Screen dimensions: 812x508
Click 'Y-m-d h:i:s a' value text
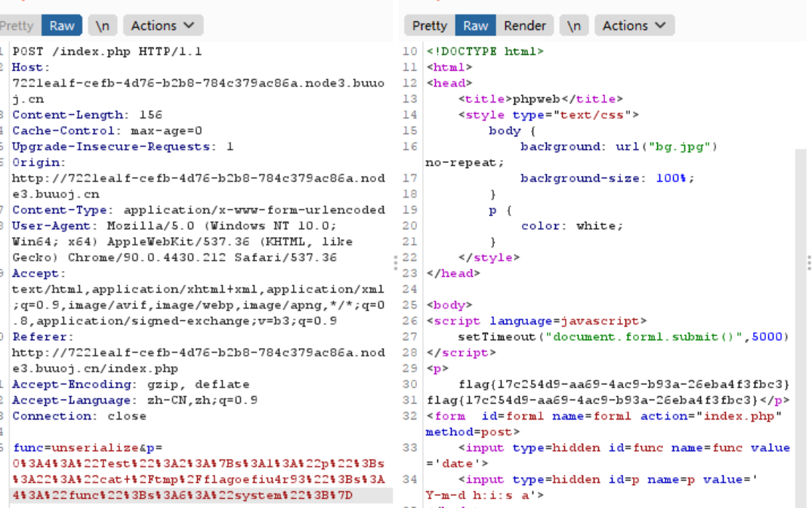[477, 496]
